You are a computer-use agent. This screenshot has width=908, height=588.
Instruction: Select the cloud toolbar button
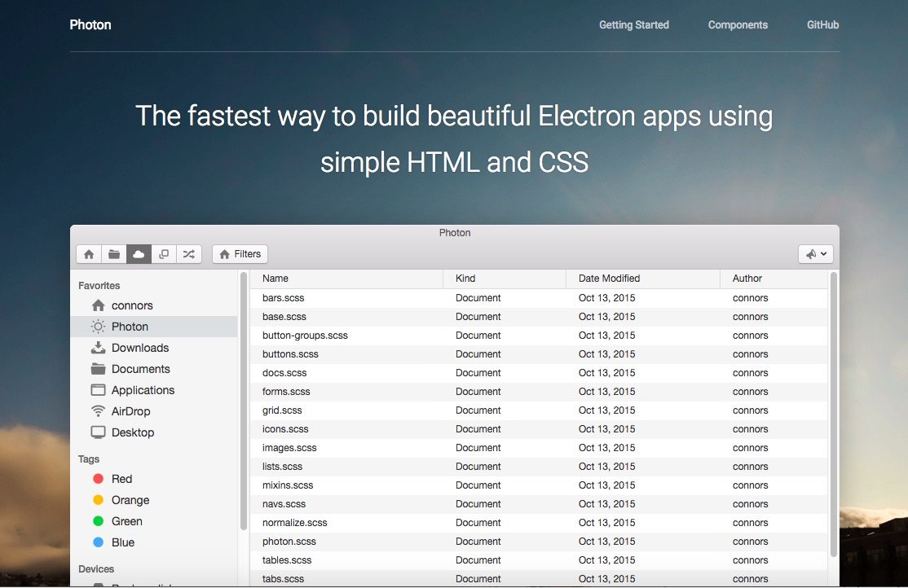click(x=139, y=254)
